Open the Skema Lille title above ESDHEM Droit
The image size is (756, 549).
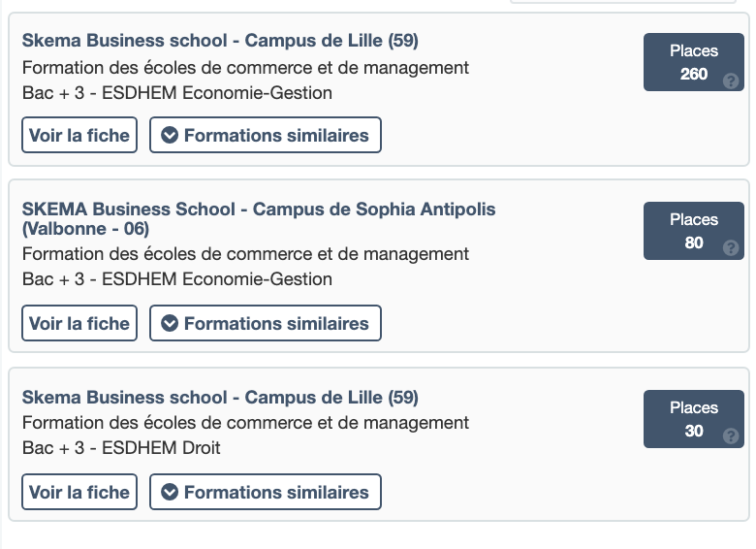220,398
